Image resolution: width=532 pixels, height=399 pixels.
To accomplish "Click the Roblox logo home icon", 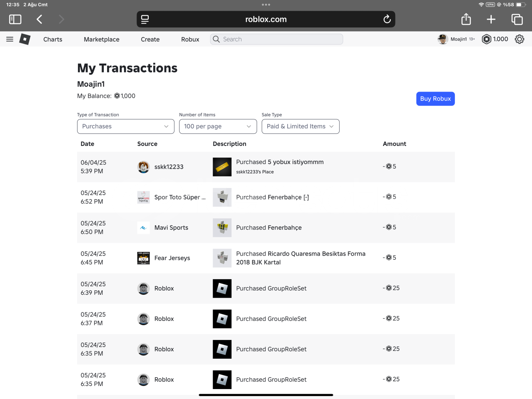I will tap(25, 39).
